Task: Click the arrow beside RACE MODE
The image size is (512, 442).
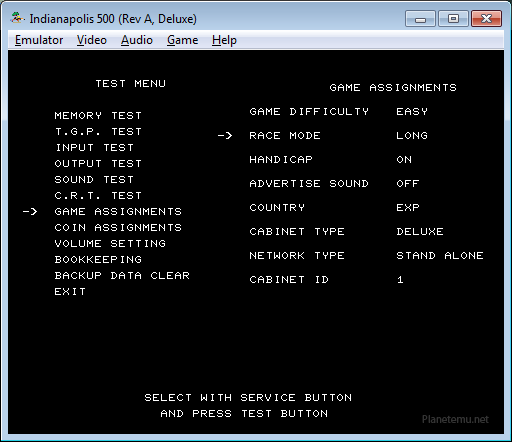Action: click(225, 136)
